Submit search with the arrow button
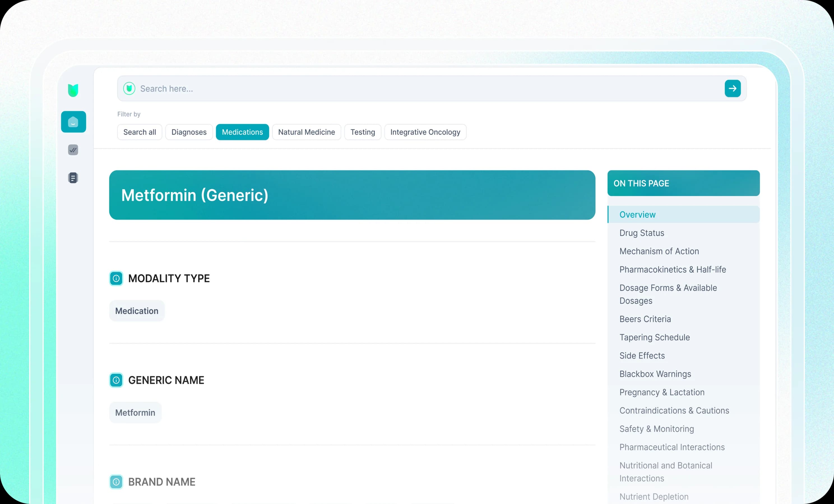 click(x=733, y=89)
